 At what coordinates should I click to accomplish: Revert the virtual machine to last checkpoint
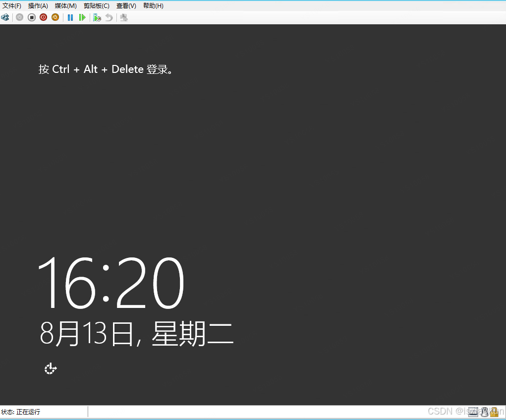[109, 17]
